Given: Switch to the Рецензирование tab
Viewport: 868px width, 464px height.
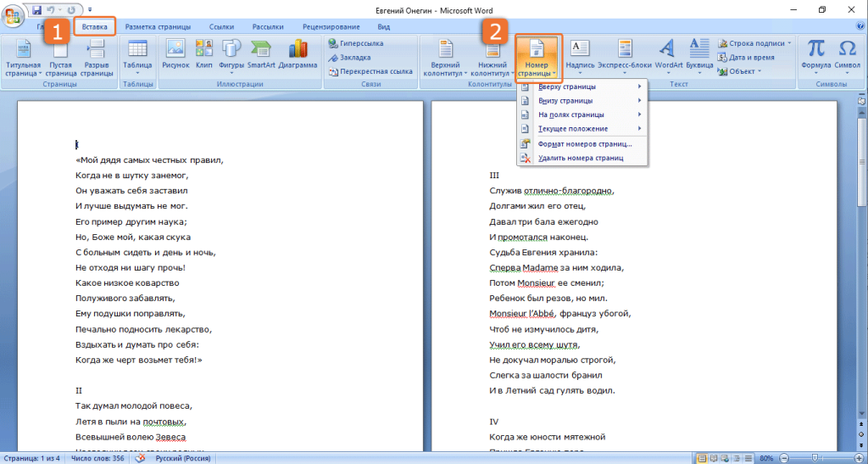Looking at the screenshot, I should tap(331, 26).
